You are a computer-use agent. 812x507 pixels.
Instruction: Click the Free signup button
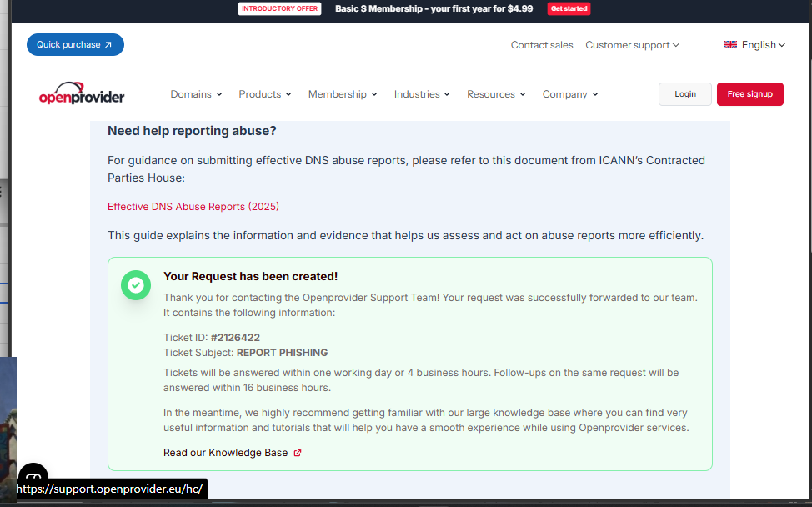749,93
